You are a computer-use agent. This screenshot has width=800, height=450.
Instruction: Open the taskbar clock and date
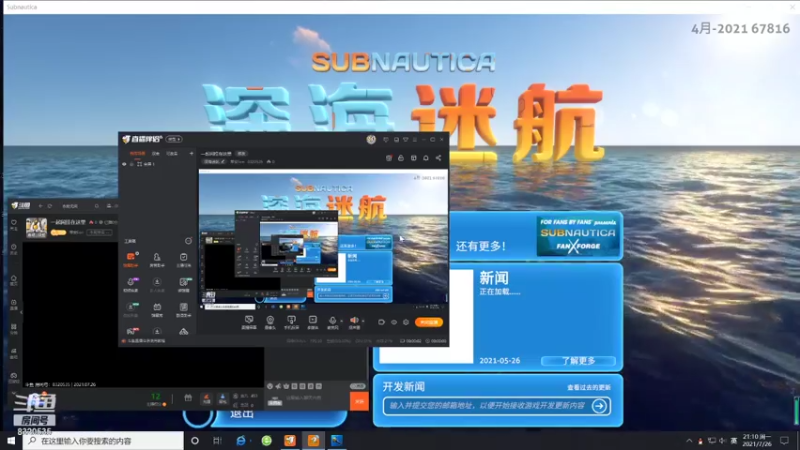[x=757, y=440]
